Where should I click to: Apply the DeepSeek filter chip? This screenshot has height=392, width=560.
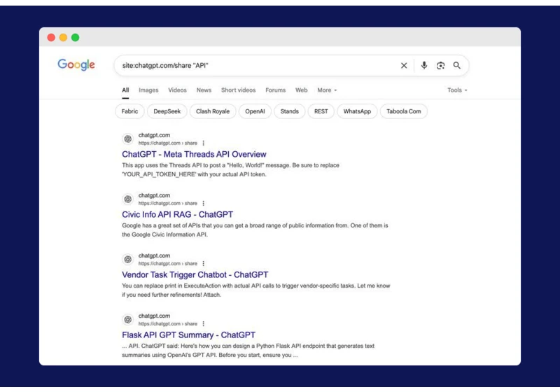pos(167,111)
